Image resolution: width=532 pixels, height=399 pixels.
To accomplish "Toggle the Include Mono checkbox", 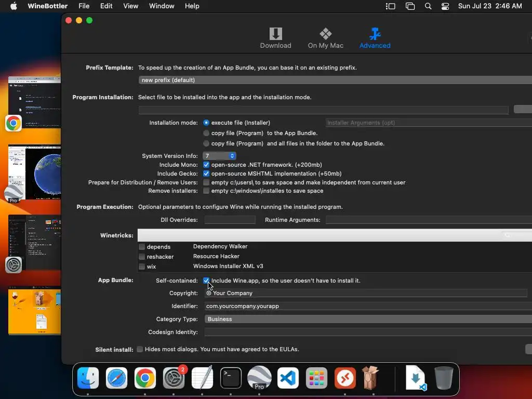I will click(206, 165).
